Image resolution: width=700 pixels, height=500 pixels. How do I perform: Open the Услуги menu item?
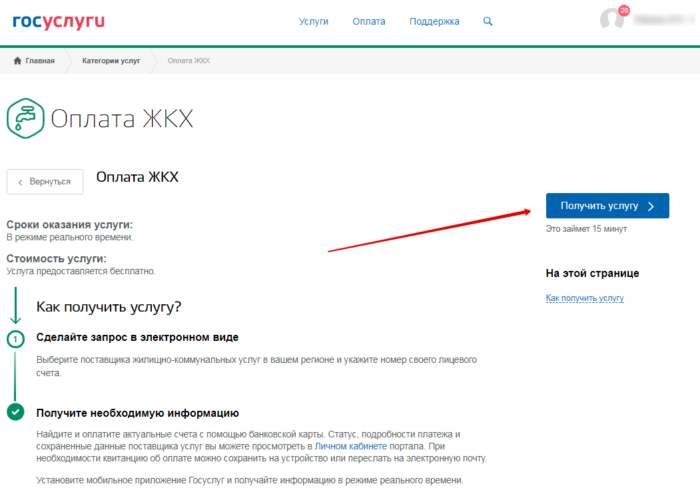(x=313, y=21)
